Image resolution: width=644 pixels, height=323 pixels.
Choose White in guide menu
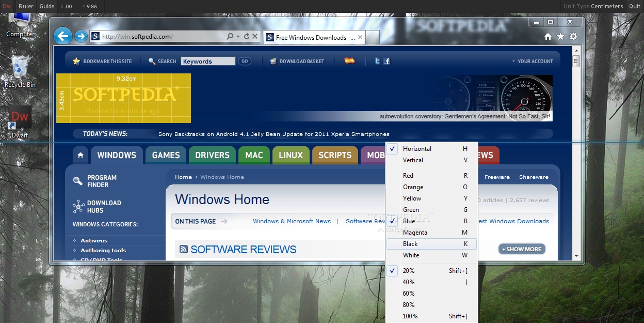click(431, 255)
